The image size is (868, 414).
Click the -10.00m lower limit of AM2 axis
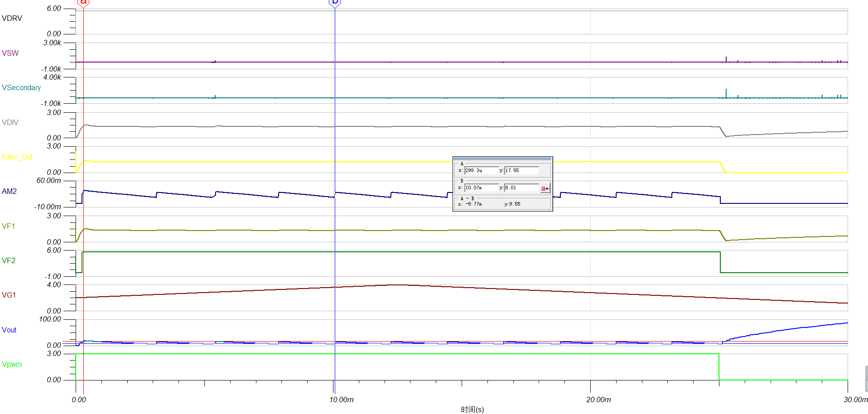tap(47, 207)
